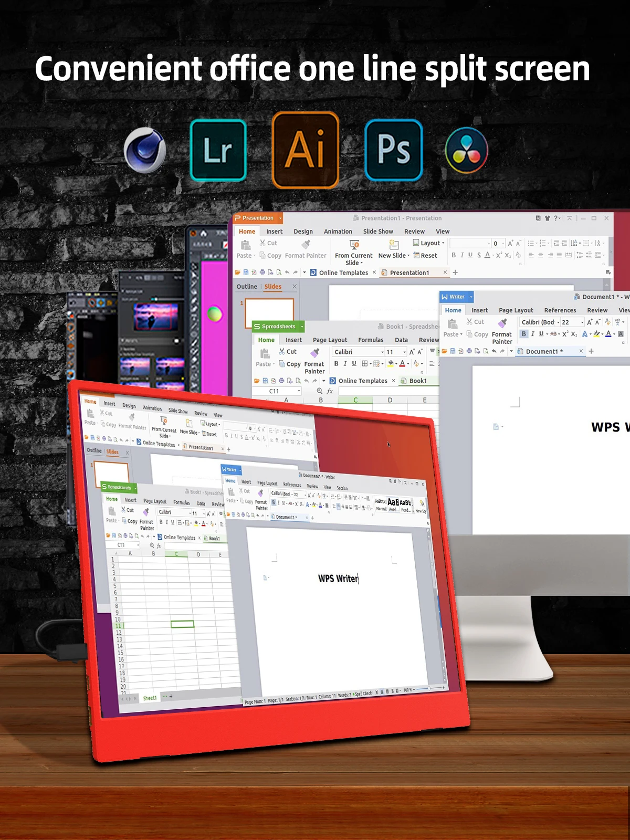Toggle Italic in the large Spreadsheets window ribbon

click(x=345, y=364)
